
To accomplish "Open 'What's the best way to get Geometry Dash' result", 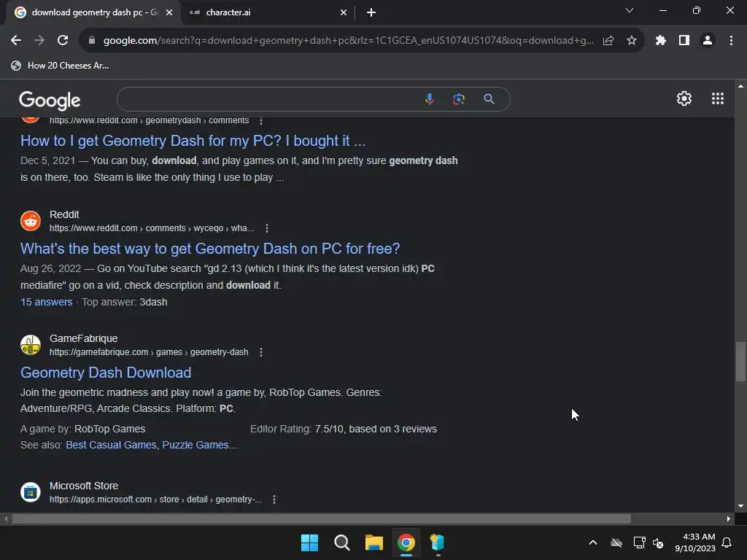I will click(x=210, y=249).
